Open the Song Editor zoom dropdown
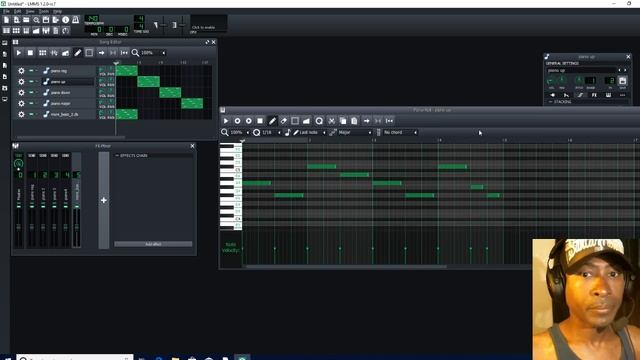This screenshot has width=640, height=360. tap(153, 53)
